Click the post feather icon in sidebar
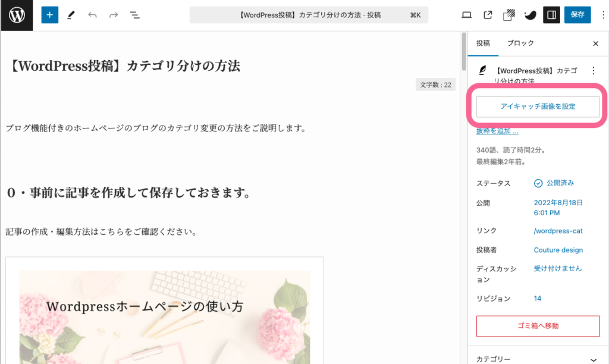This screenshot has height=364, width=609. pyautogui.click(x=482, y=70)
